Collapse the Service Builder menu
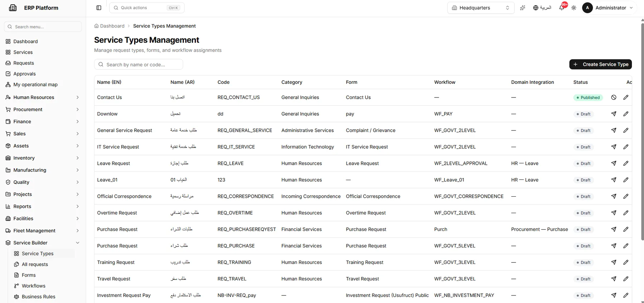644x303 pixels. 43,243
